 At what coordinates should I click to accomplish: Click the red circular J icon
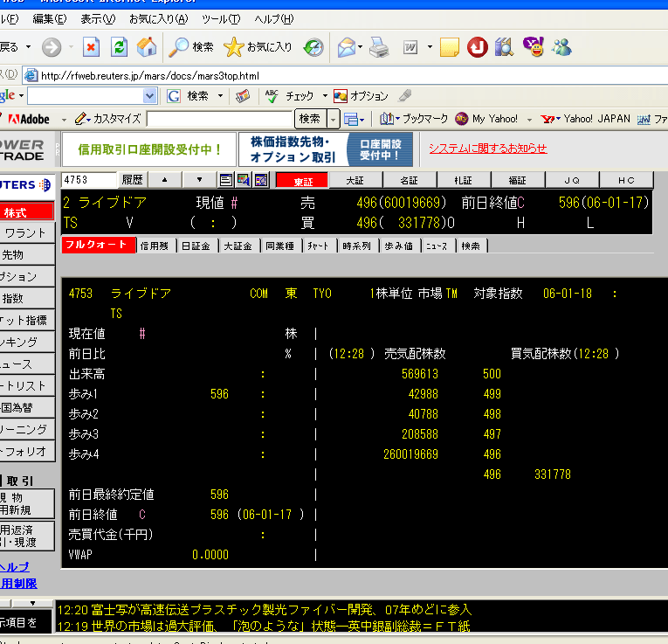tap(477, 47)
